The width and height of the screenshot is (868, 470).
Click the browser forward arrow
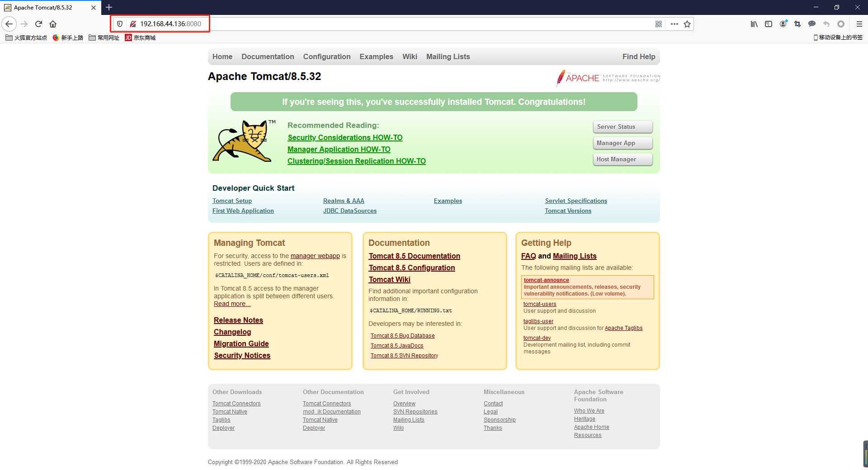24,24
